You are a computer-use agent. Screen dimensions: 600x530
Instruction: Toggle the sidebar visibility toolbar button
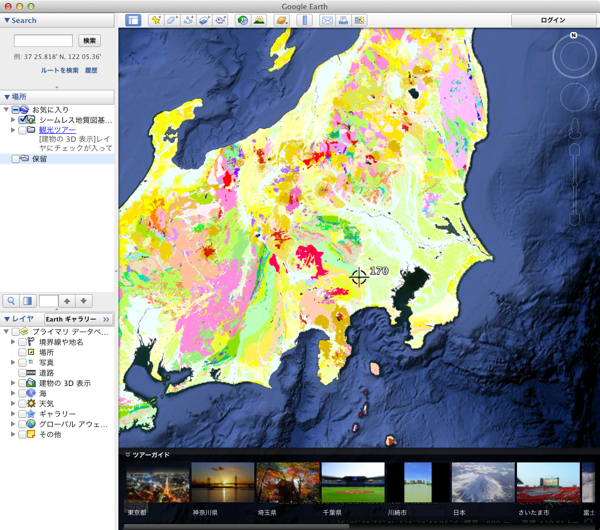(x=133, y=20)
